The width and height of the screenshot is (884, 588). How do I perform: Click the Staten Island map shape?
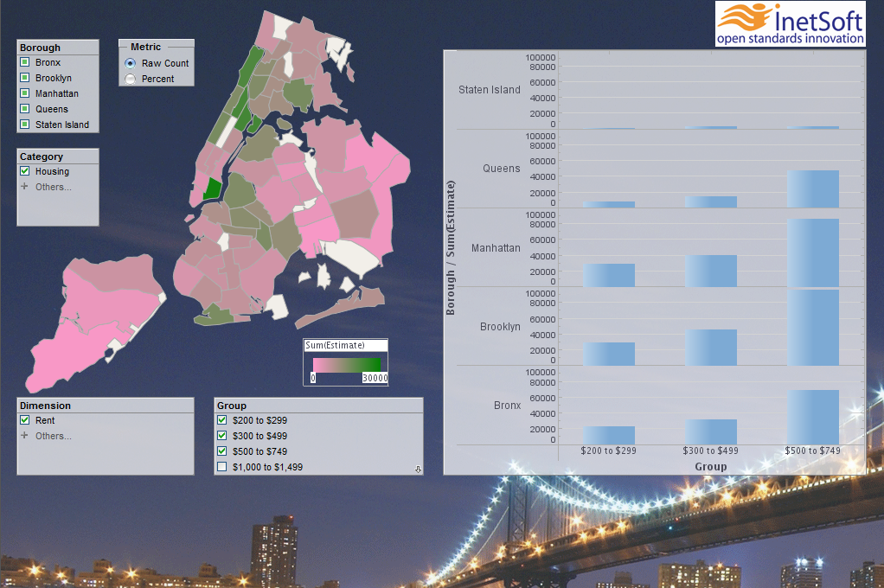93,322
